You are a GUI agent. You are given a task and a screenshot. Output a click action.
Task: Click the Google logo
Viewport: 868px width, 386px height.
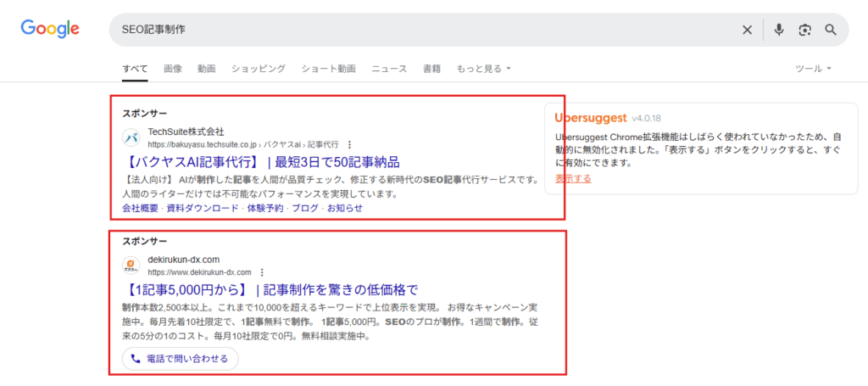pyautogui.click(x=50, y=28)
